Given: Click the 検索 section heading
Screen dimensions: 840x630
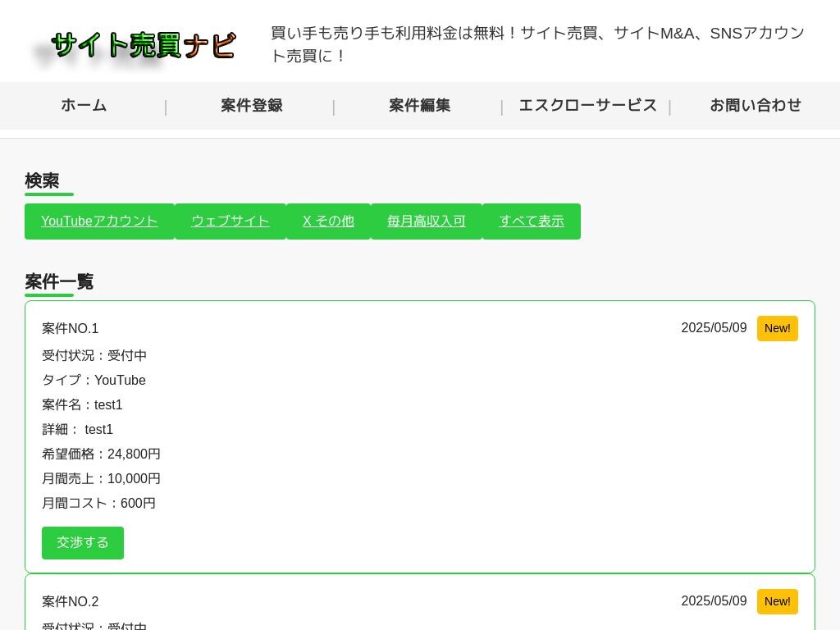Looking at the screenshot, I should [x=42, y=181].
